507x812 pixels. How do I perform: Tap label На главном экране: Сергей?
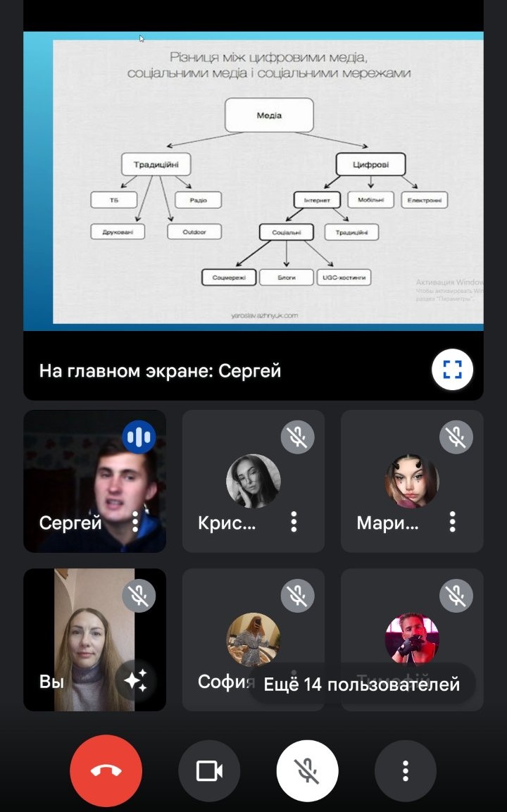[x=160, y=370]
